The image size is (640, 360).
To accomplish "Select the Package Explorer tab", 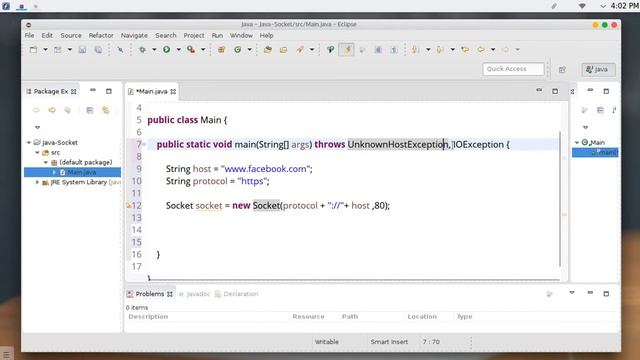I will coord(51,91).
